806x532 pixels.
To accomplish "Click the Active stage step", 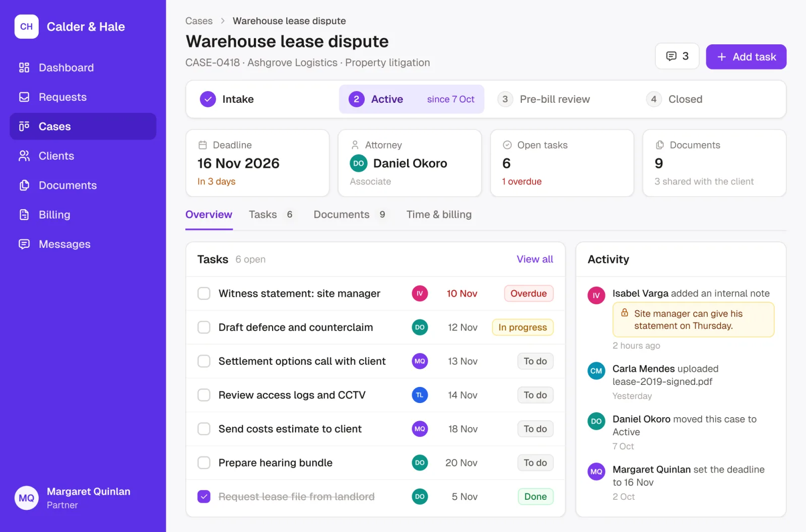I will pyautogui.click(x=412, y=99).
